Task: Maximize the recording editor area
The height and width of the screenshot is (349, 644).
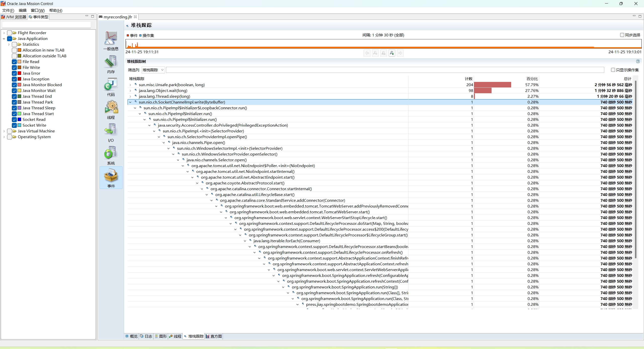Action: click(640, 16)
